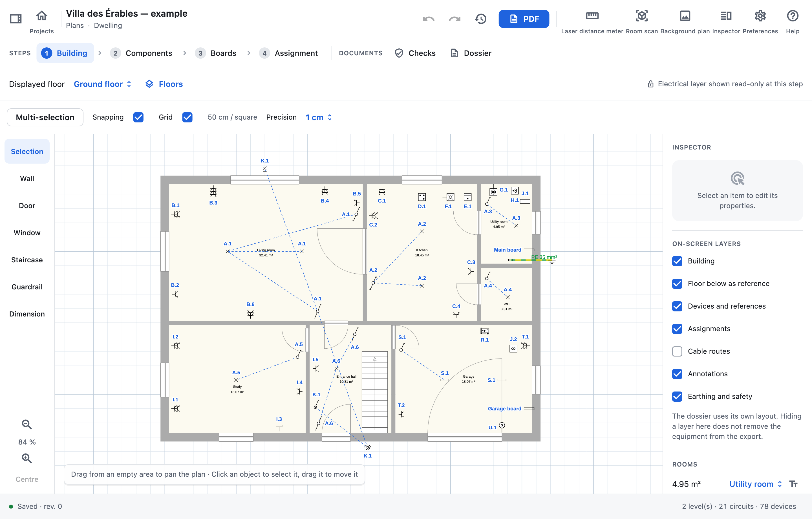The height and width of the screenshot is (519, 812).
Task: Open the Utility room type dropdown
Action: [755, 484]
